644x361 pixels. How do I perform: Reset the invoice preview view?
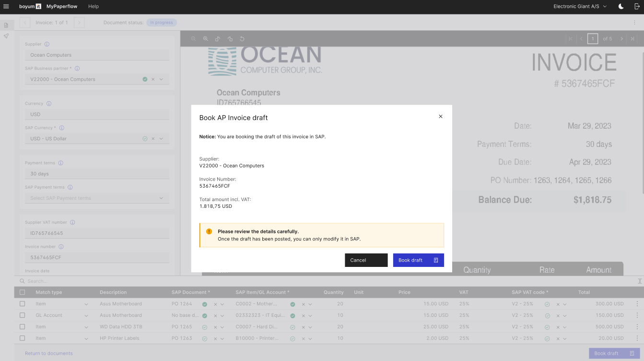click(x=242, y=39)
